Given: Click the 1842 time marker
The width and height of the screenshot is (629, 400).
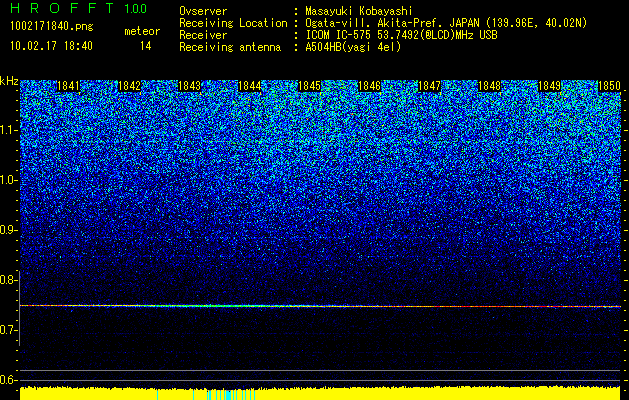Looking at the screenshot, I should tap(129, 86).
